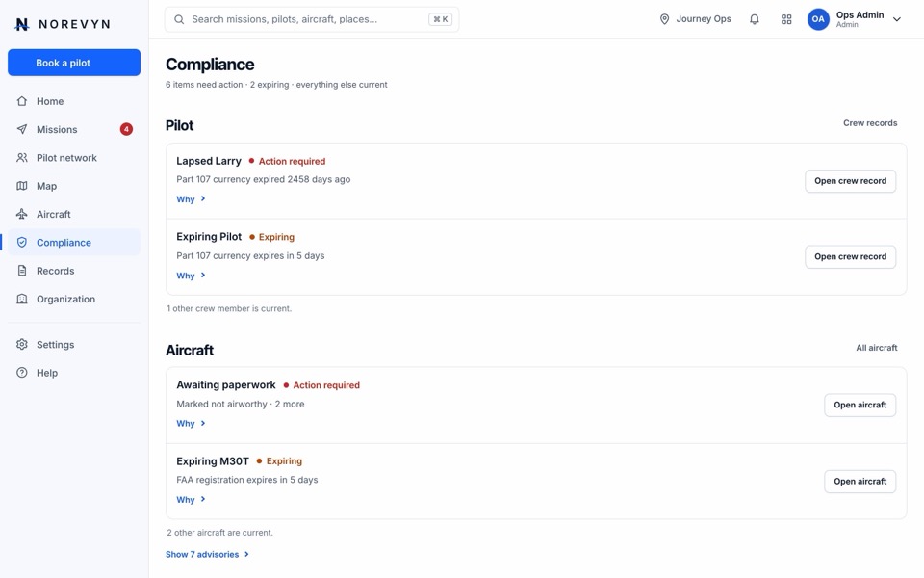Go to Home in sidebar
This screenshot has width=924, height=578.
[74, 101]
